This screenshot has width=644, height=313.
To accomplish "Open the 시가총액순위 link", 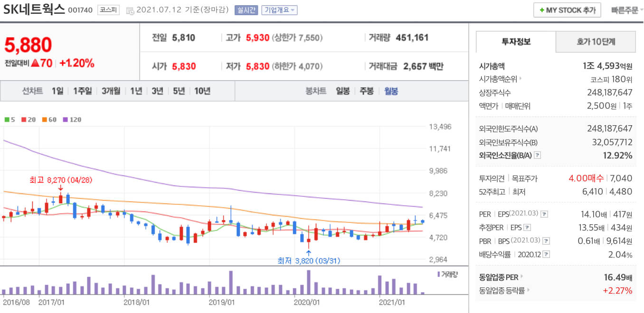I will coord(500,79).
